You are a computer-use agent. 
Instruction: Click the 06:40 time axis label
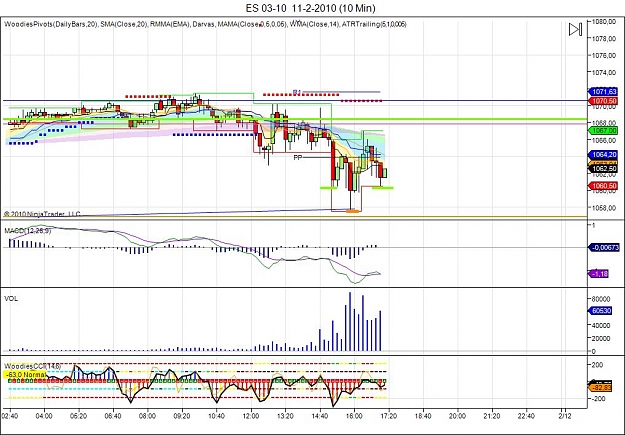tap(113, 416)
